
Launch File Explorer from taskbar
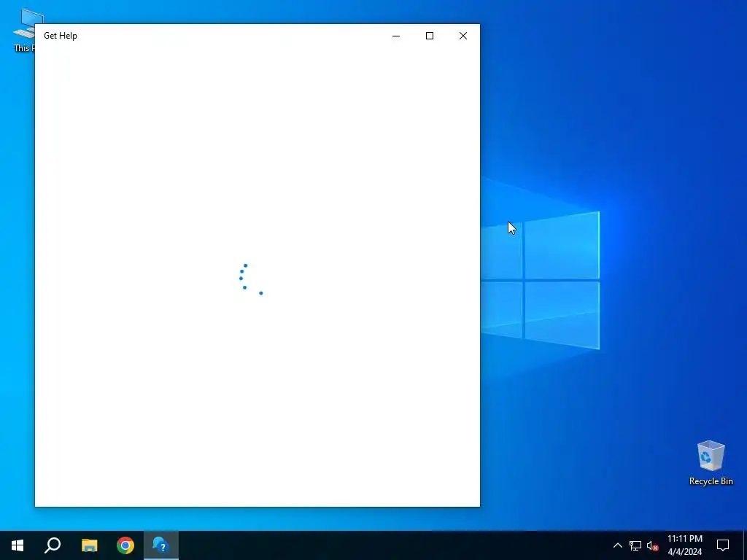pos(89,545)
